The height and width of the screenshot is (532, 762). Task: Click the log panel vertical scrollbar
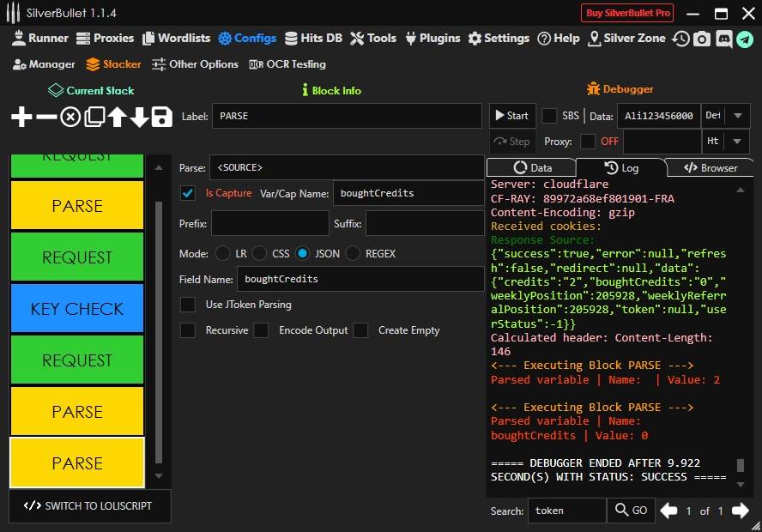741,466
